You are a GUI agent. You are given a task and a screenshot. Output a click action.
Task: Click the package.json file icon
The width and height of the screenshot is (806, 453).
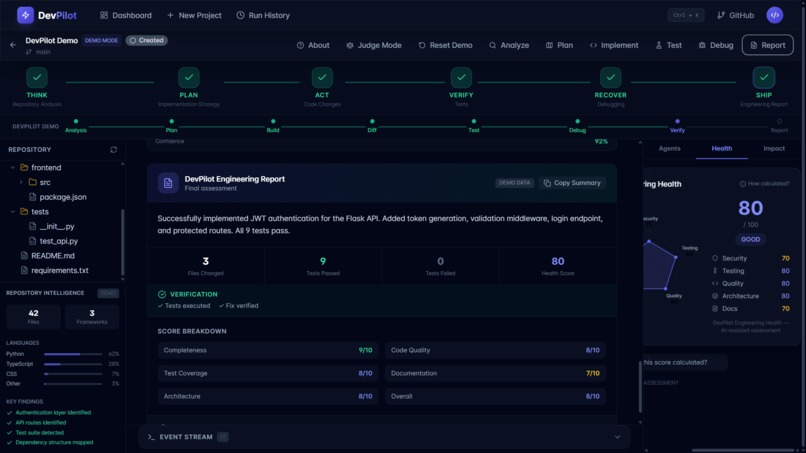coord(32,197)
